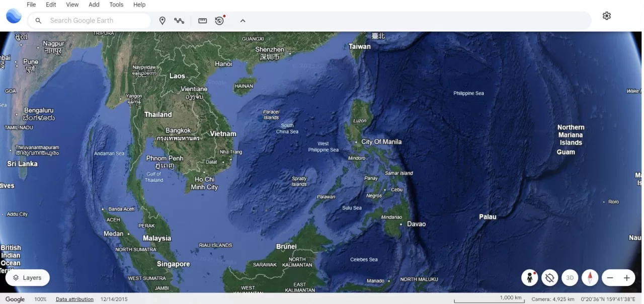
Task: Select the Add placemark tool
Action: tap(162, 21)
